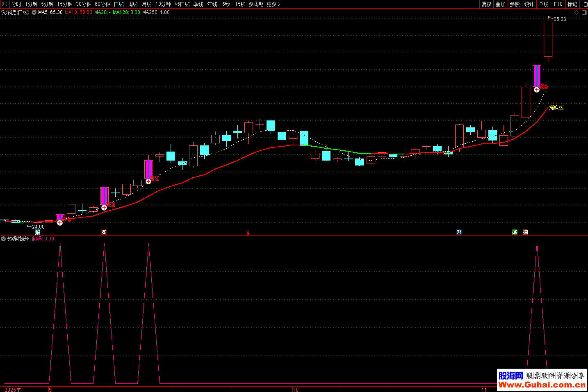Switch to the 周线 weekly period tab

click(x=133, y=4)
